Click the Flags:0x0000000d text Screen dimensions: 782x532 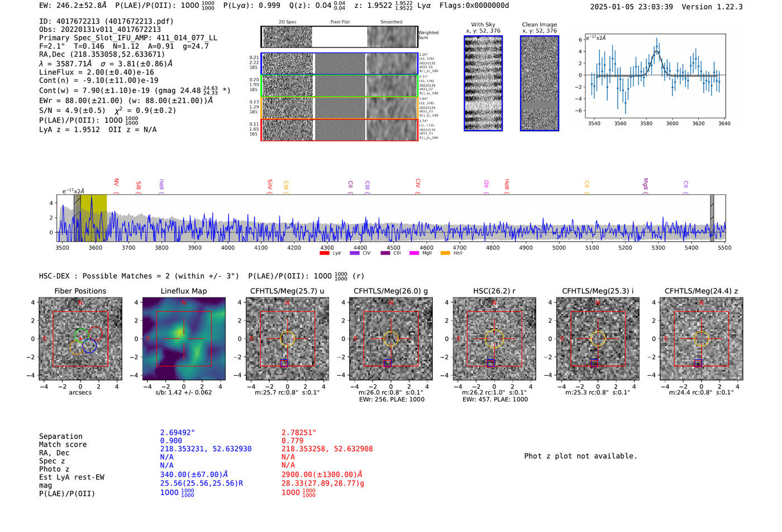tap(474, 6)
